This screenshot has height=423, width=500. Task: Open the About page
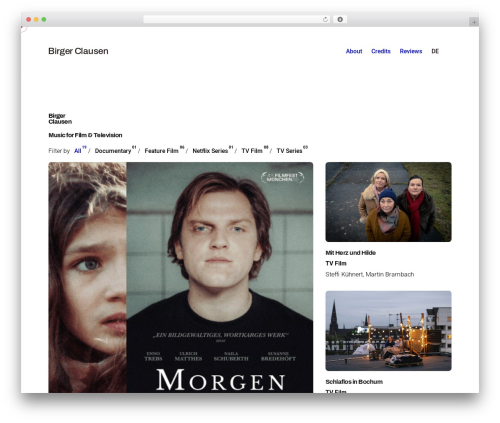click(354, 51)
